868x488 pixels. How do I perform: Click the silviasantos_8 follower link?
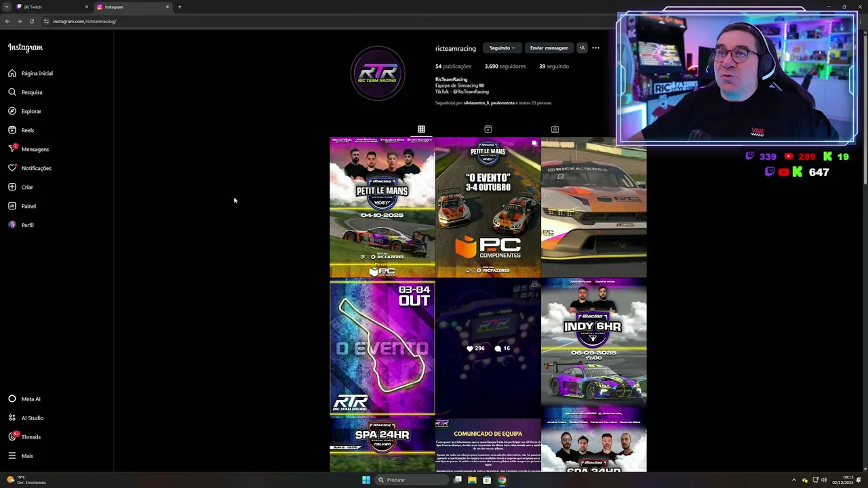pos(477,103)
